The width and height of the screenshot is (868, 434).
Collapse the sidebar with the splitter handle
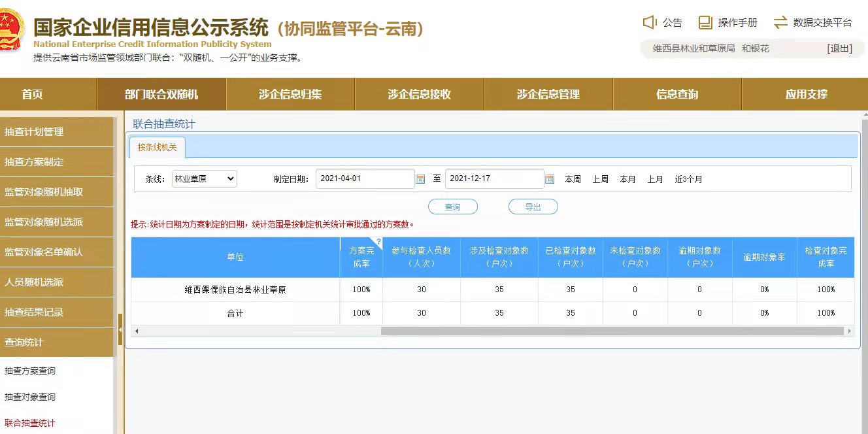coord(120,329)
